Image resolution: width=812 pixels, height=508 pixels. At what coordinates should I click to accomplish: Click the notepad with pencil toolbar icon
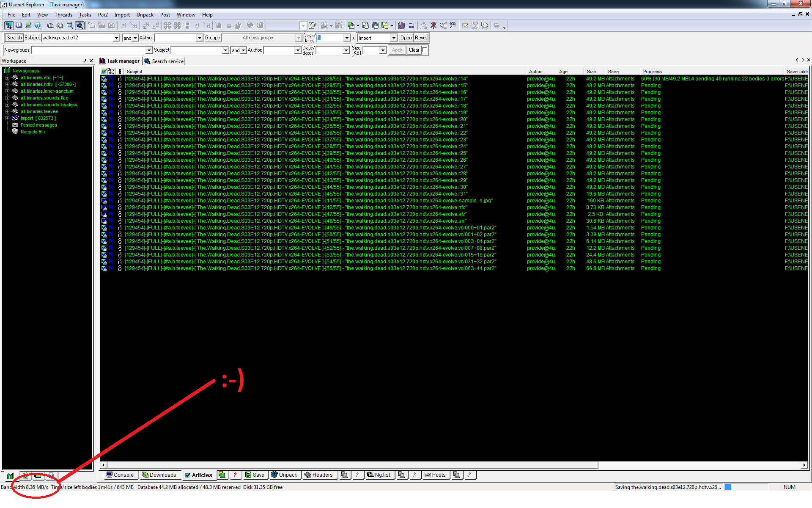(312, 25)
